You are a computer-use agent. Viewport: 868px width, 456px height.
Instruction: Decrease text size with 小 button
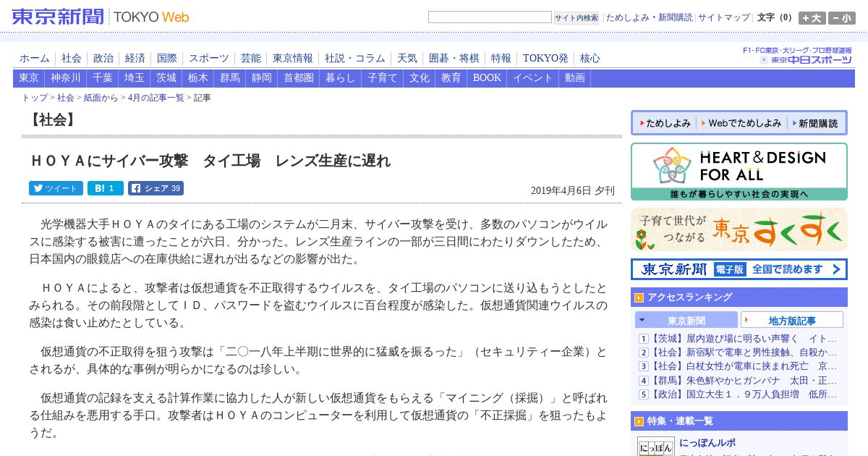click(x=842, y=18)
